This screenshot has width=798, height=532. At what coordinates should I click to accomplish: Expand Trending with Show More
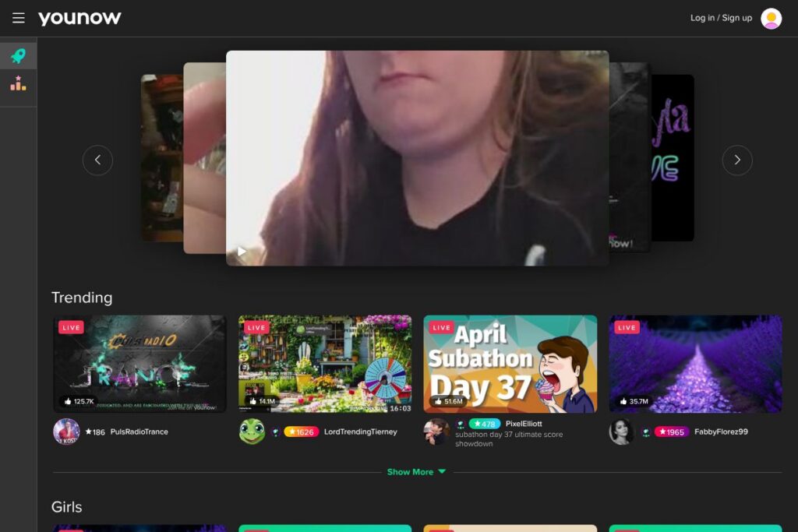416,472
